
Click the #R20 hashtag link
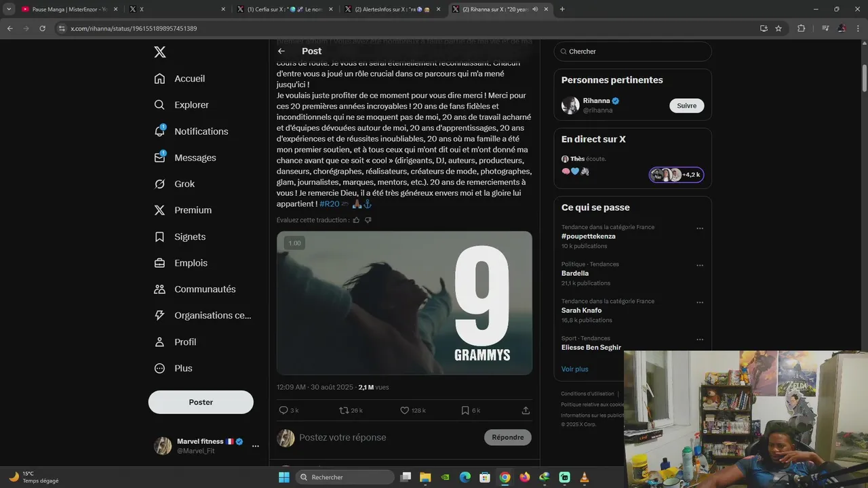[x=330, y=204]
